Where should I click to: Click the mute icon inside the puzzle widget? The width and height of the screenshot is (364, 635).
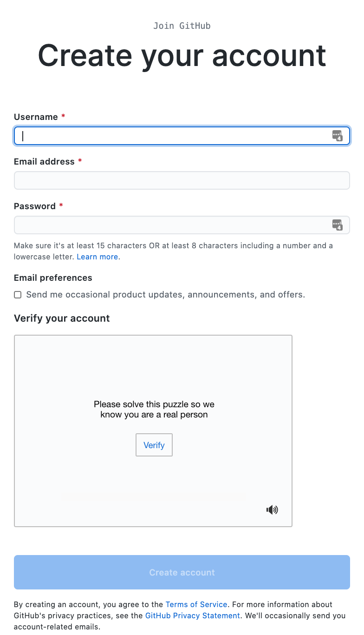coord(272,509)
